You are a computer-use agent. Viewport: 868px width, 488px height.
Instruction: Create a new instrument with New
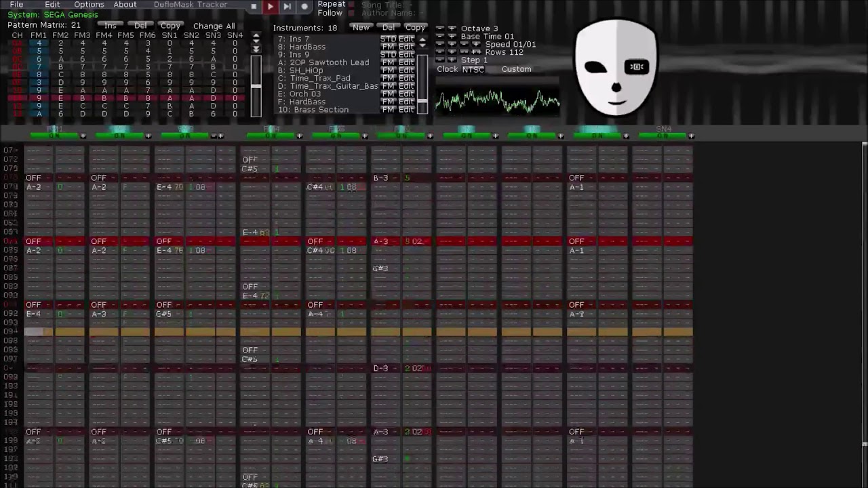pos(361,28)
